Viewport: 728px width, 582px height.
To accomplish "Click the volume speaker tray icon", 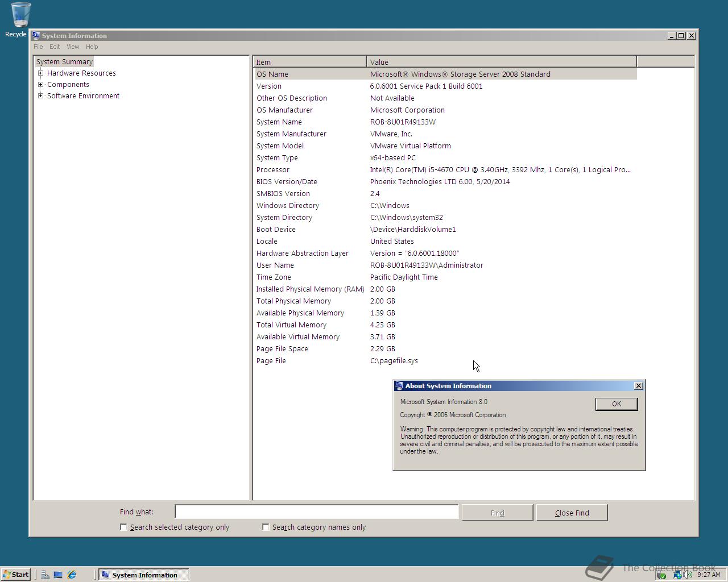I will pos(688,575).
